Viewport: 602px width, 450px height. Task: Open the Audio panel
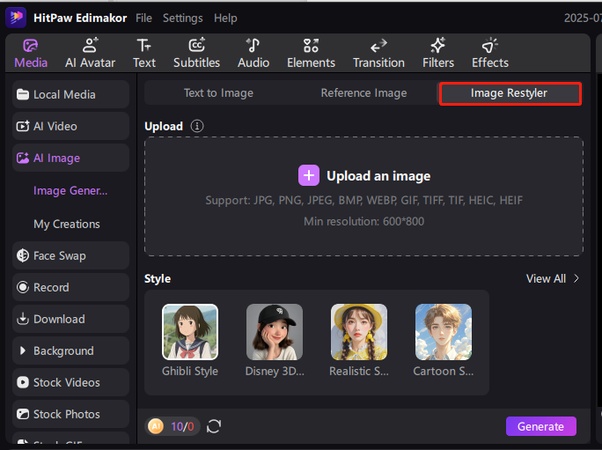(x=253, y=53)
